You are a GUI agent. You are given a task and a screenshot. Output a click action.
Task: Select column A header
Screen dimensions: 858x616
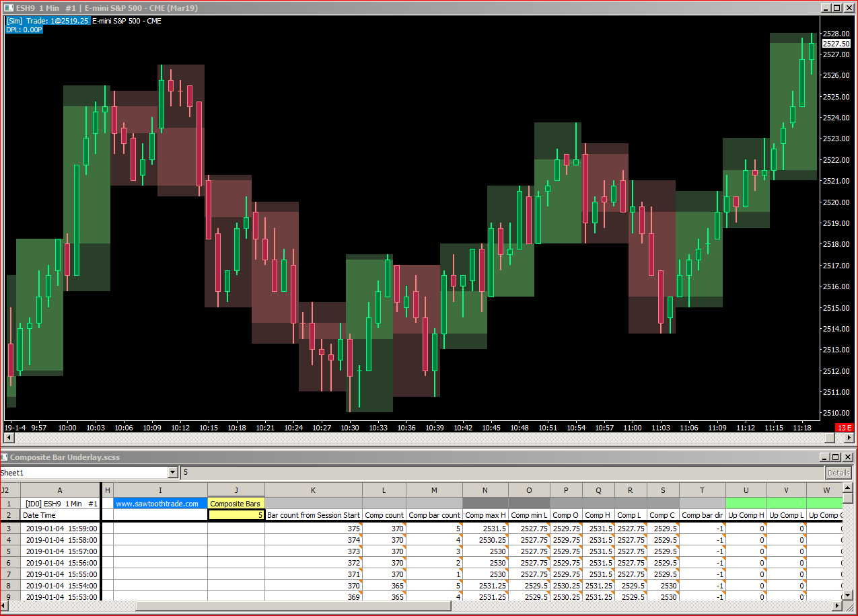[x=60, y=490]
